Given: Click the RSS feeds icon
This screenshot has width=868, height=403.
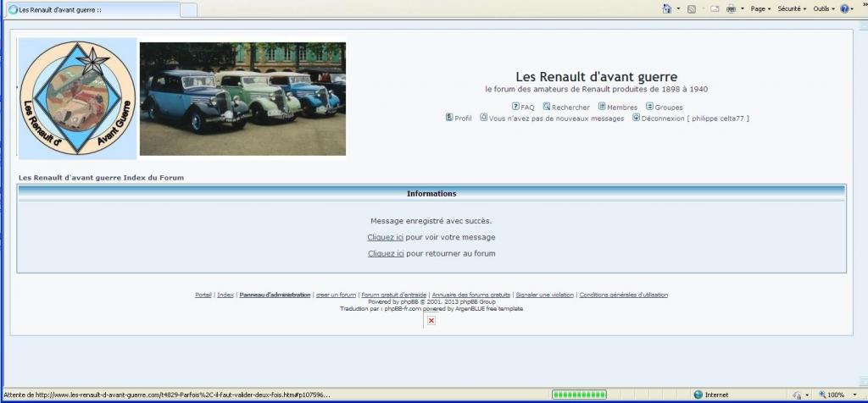Looking at the screenshot, I should tap(692, 8).
